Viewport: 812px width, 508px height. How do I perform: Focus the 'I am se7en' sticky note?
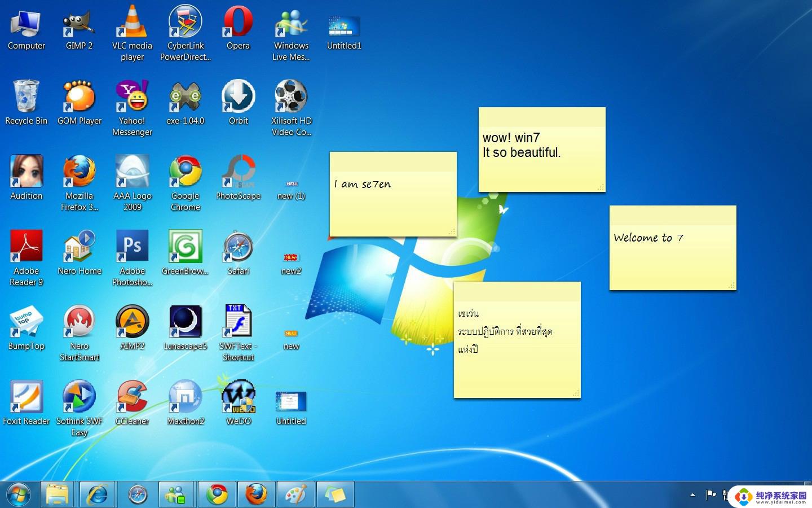[393, 194]
